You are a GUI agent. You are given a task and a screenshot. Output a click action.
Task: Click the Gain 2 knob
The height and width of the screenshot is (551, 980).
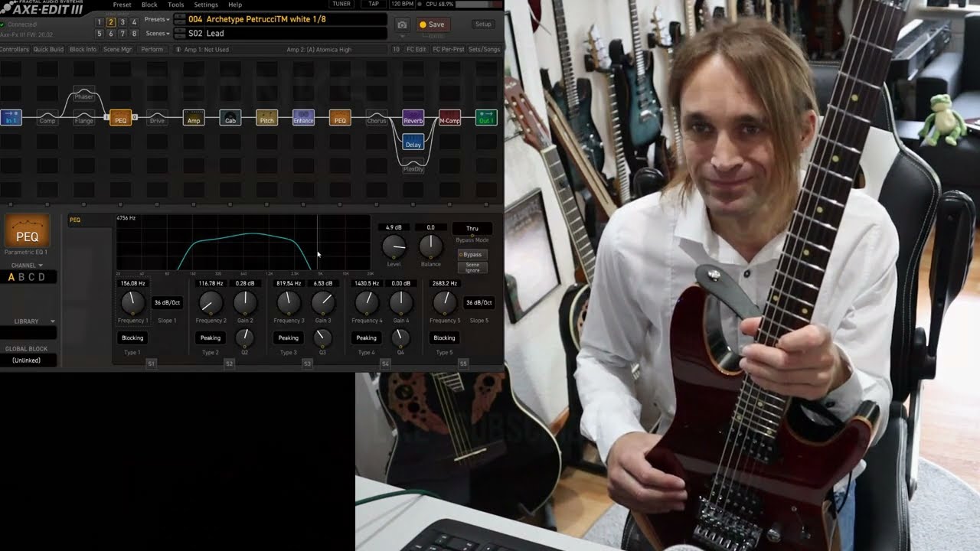[245, 303]
